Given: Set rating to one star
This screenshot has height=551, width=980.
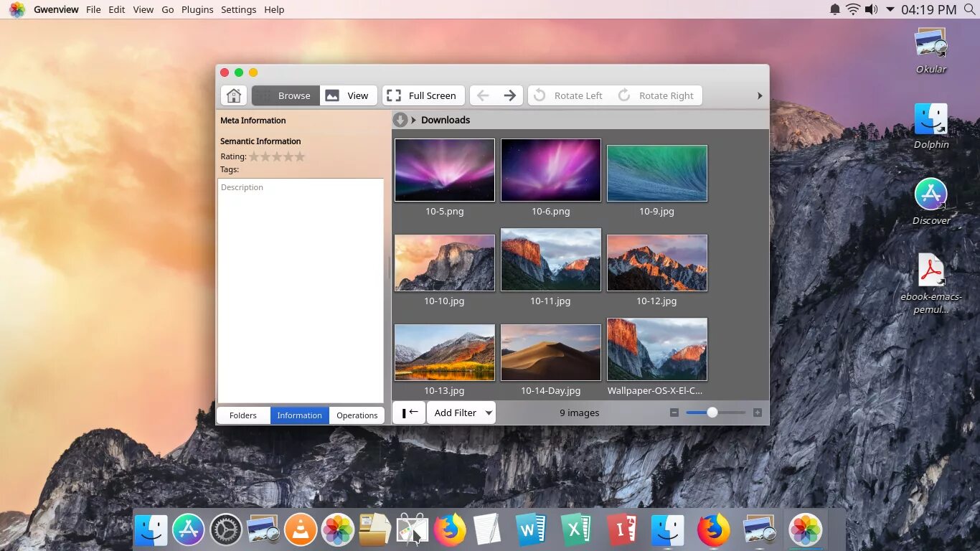Looking at the screenshot, I should (x=254, y=156).
